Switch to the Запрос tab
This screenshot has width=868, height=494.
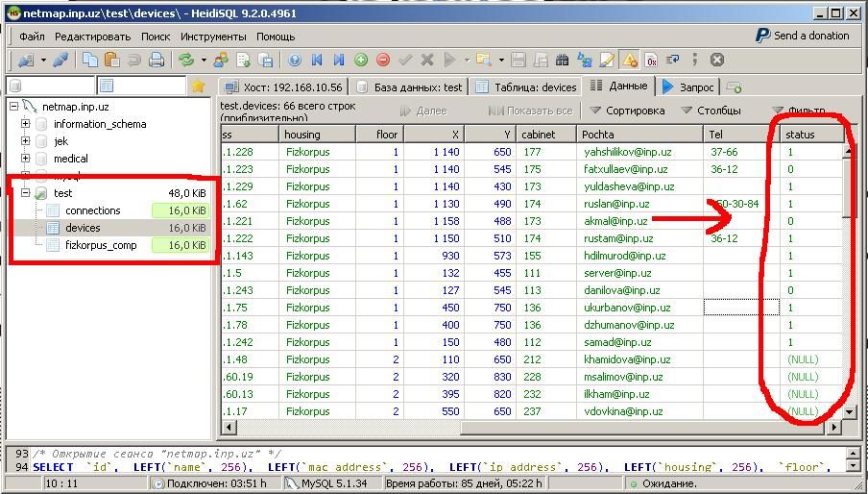(x=688, y=86)
